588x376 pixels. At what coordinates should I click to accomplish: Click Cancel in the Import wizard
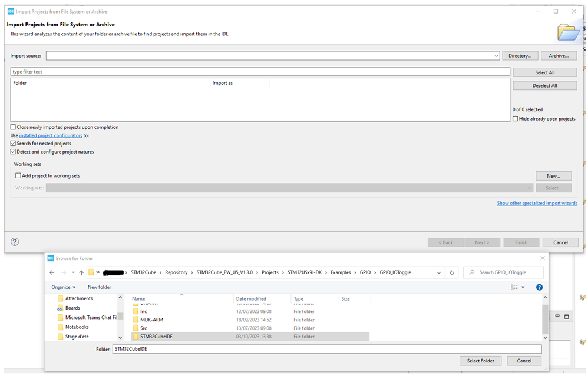click(561, 242)
